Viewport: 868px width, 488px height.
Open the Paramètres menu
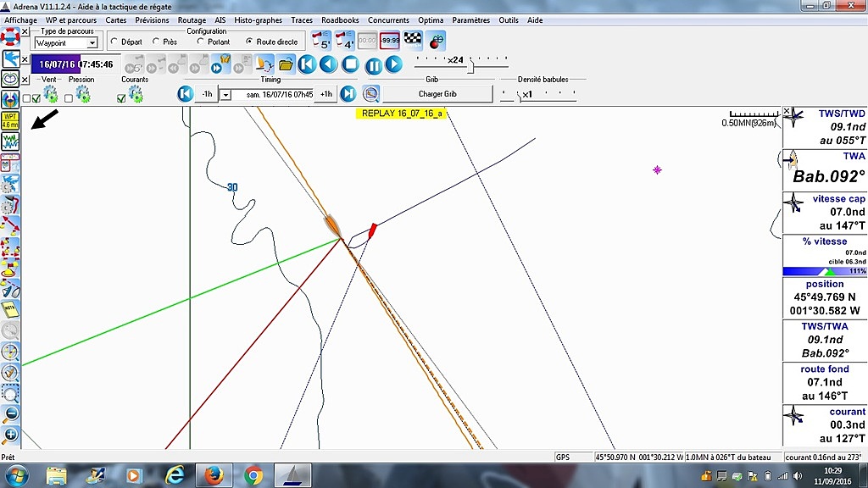tap(470, 20)
